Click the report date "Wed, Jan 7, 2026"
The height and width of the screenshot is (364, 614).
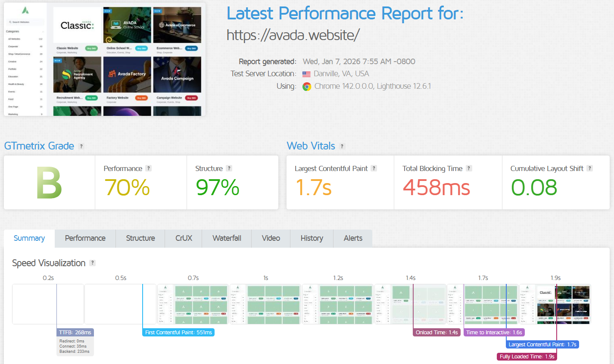click(x=331, y=62)
